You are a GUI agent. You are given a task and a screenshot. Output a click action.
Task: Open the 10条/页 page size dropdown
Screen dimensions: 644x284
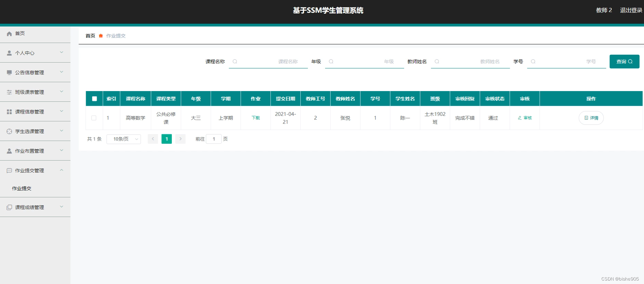tap(124, 139)
